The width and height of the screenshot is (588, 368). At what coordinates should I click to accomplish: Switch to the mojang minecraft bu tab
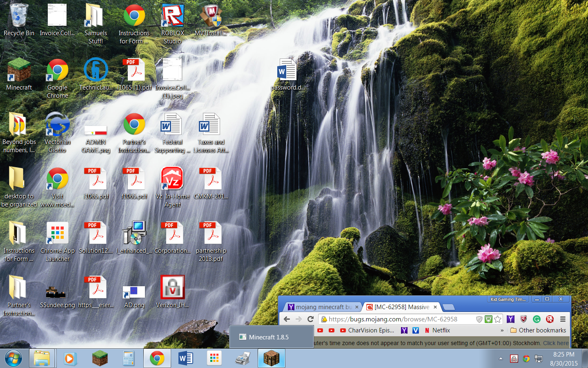321,307
